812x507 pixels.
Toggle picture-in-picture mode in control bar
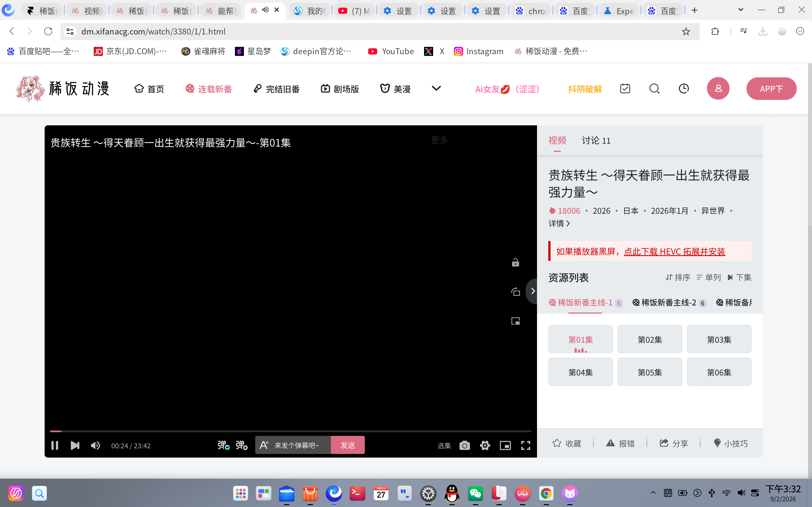click(505, 445)
